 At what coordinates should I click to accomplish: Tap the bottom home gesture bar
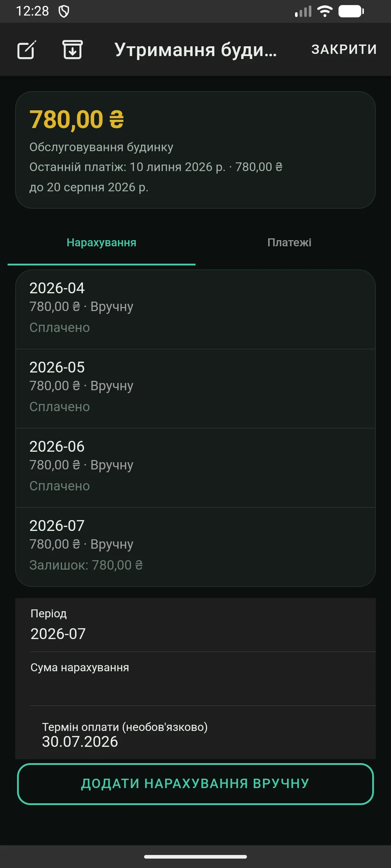[x=195, y=856]
